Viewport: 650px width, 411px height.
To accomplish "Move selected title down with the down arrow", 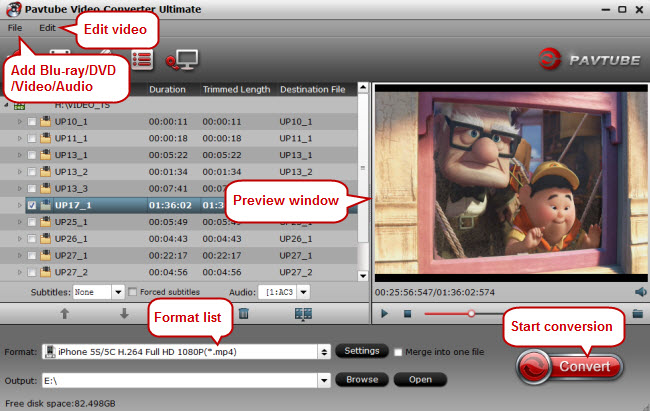I will tap(124, 314).
